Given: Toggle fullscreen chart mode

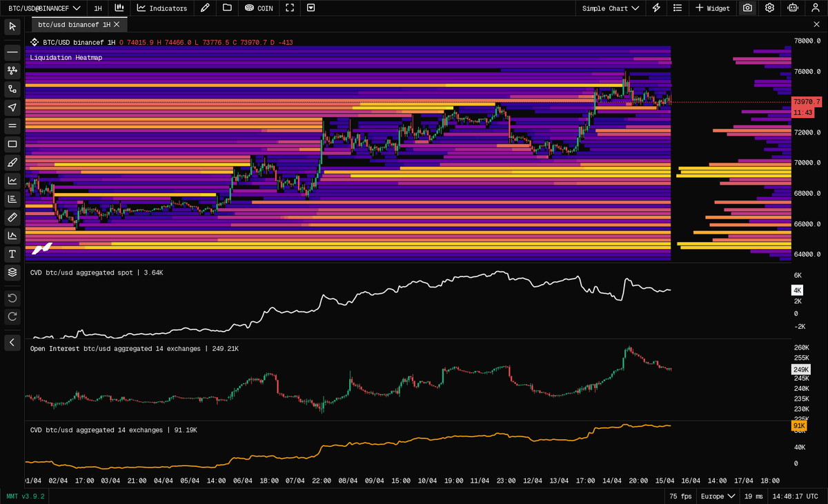Looking at the screenshot, I should click(x=290, y=8).
